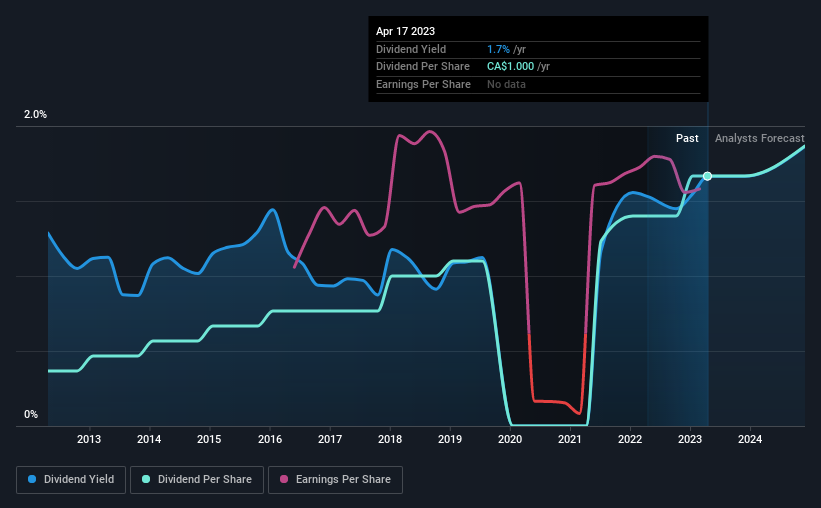Click the highlighted data point marker on chart
This screenshot has height=508, width=821.
pos(707,176)
